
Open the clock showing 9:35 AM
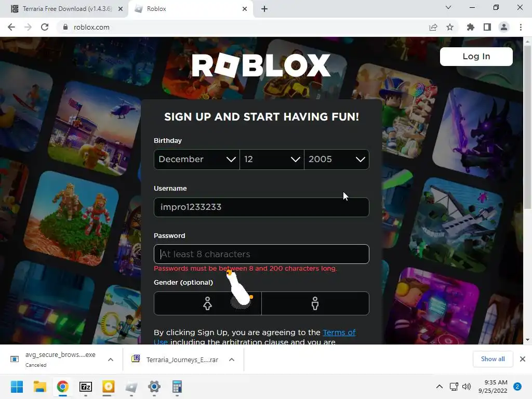pyautogui.click(x=493, y=387)
